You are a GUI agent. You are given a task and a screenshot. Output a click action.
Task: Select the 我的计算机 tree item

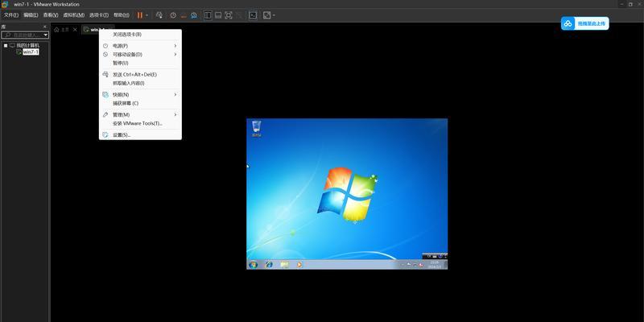[27, 45]
